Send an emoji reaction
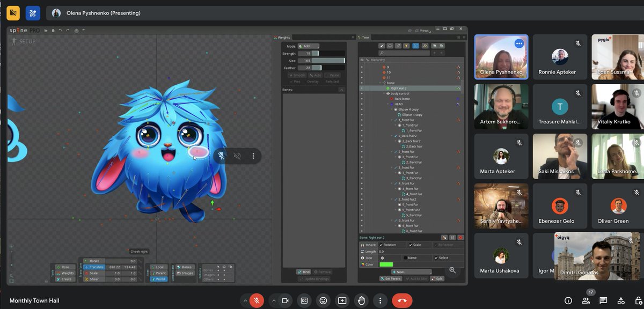 [323, 300]
